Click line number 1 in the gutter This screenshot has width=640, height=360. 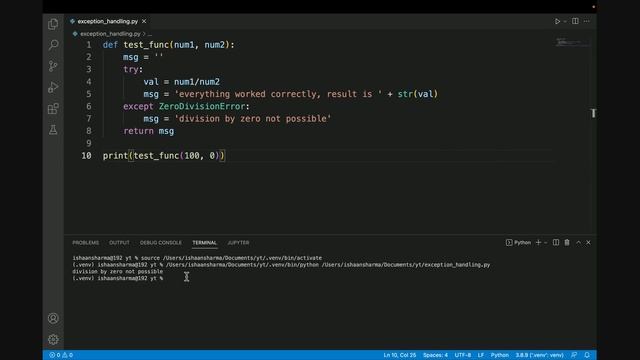click(x=89, y=45)
